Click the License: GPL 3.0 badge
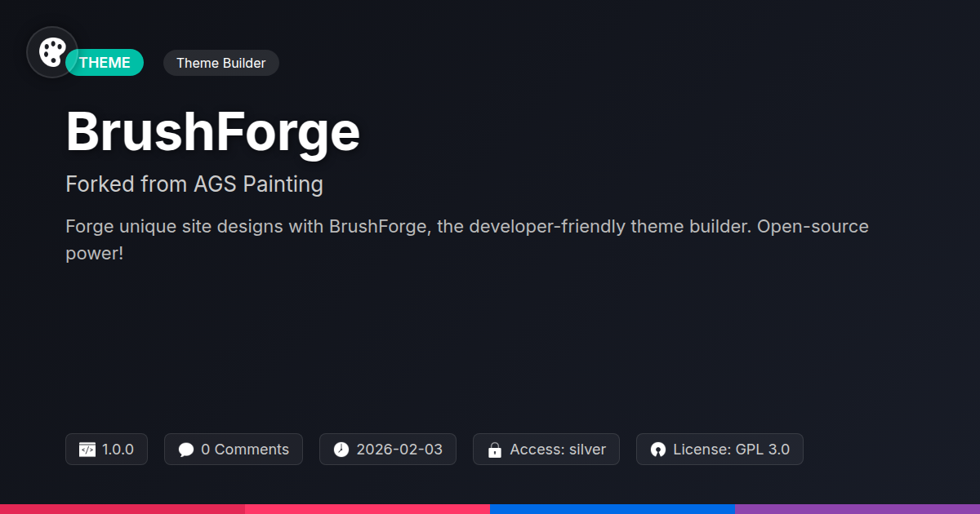 [x=731, y=450]
